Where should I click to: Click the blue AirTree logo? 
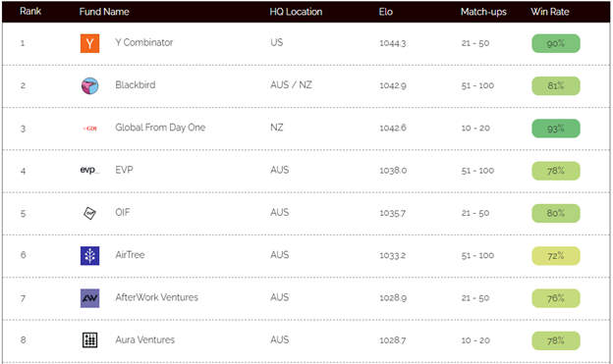[90, 256]
